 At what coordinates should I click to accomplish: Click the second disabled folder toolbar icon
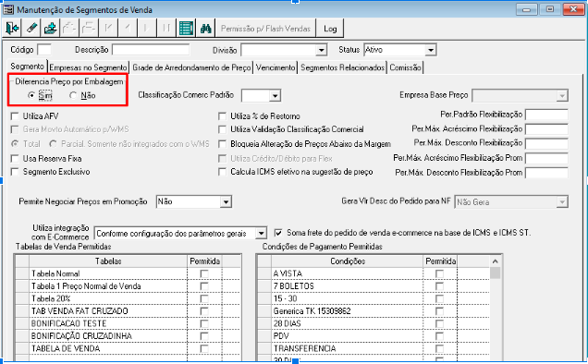click(x=89, y=29)
